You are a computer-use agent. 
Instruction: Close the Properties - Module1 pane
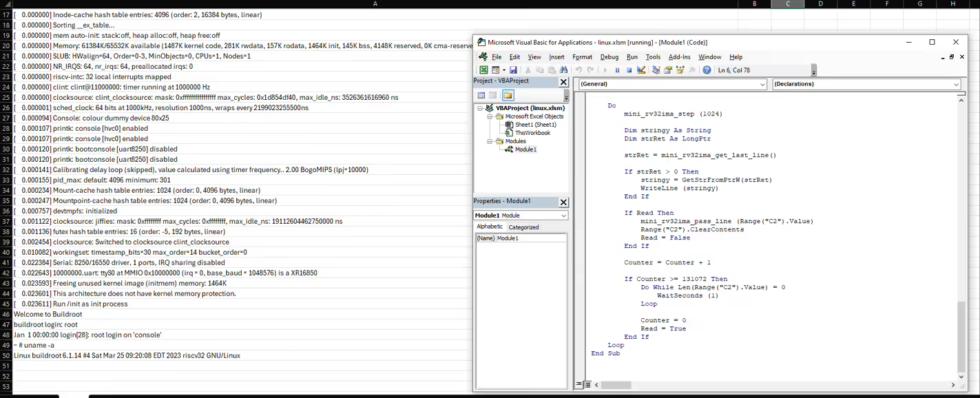(x=563, y=202)
